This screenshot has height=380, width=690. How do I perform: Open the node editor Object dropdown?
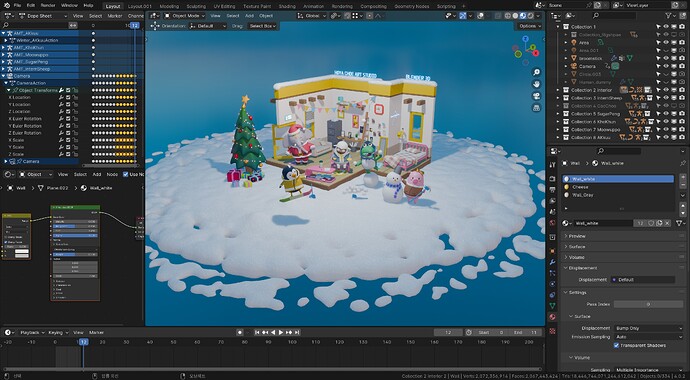pyautogui.click(x=35, y=175)
